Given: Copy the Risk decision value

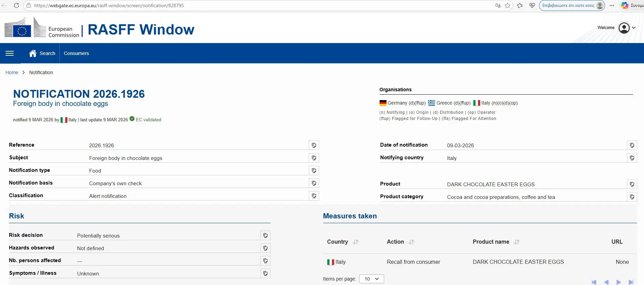Looking at the screenshot, I should (x=265, y=235).
